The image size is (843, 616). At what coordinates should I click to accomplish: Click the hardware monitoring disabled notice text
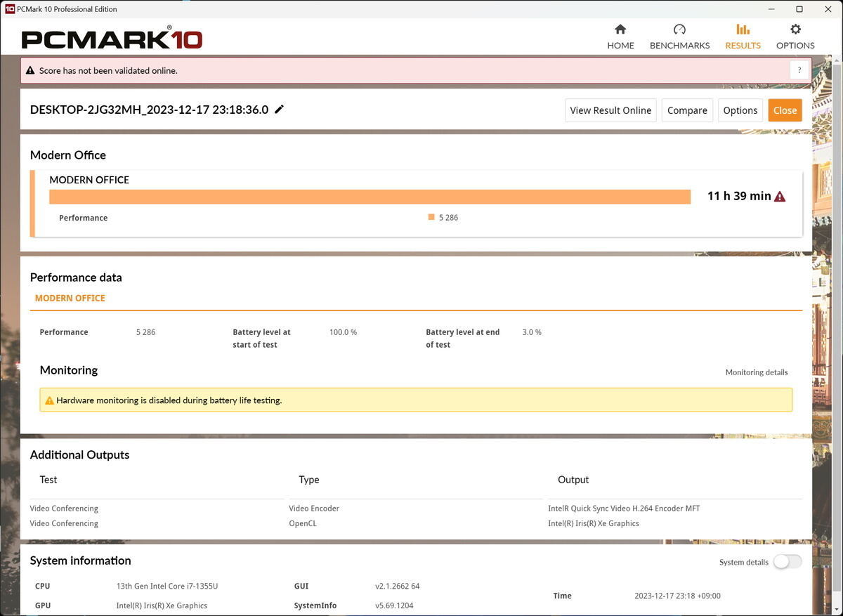point(169,400)
